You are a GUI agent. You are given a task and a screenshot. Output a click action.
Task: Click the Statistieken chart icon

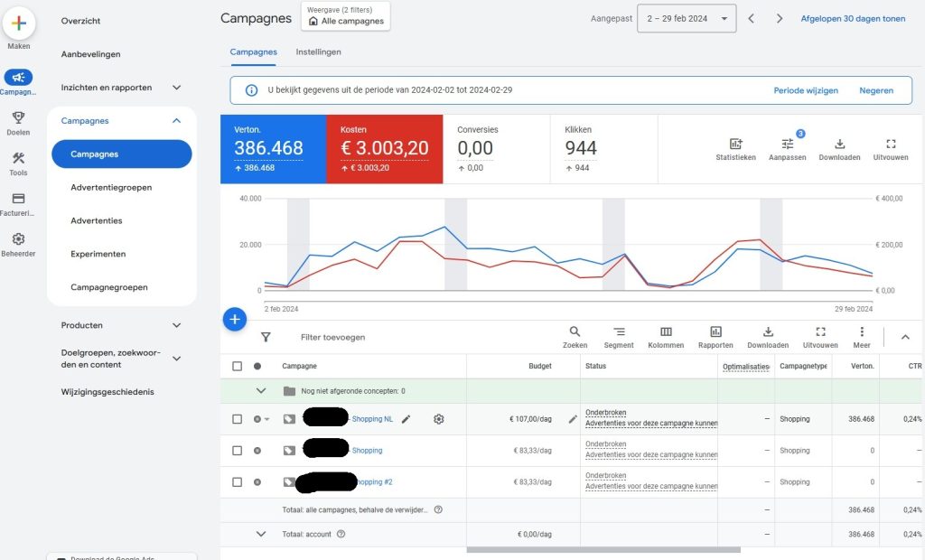[x=735, y=144]
